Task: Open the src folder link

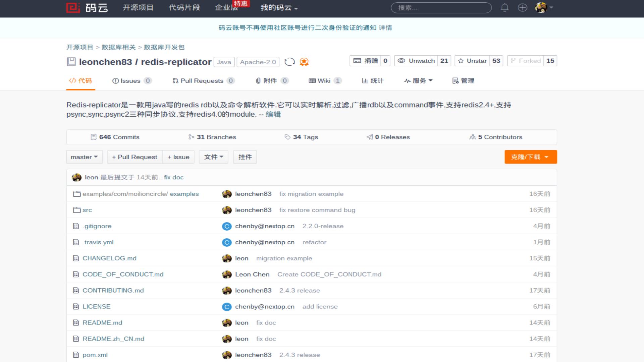Action: point(87,210)
